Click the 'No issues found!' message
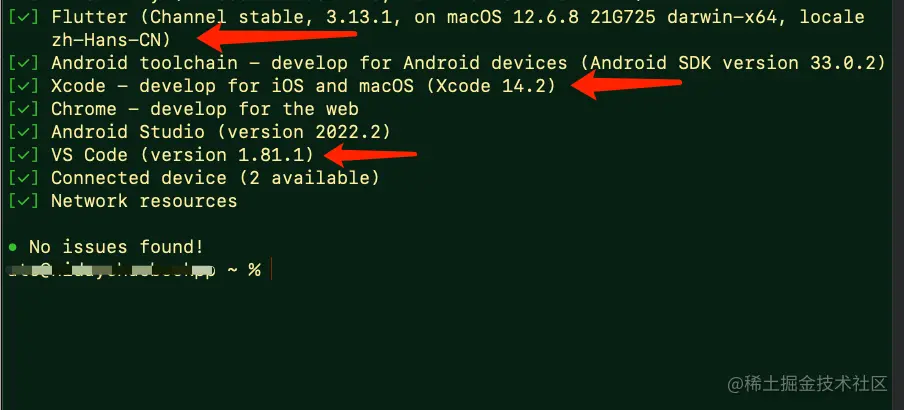The height and width of the screenshot is (410, 904). click(116, 247)
